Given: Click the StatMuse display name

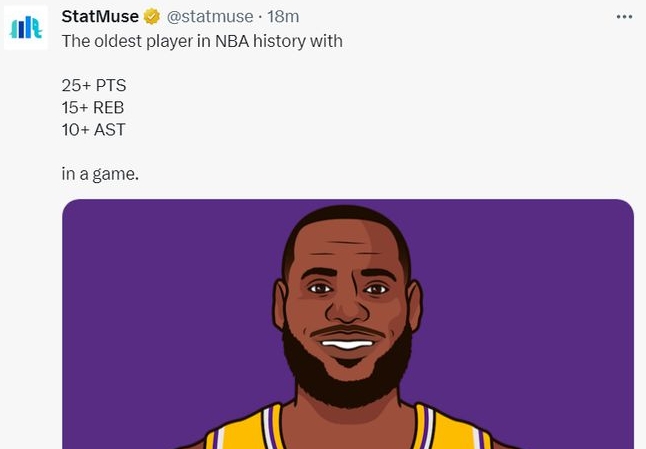Looking at the screenshot, I should tap(100, 17).
